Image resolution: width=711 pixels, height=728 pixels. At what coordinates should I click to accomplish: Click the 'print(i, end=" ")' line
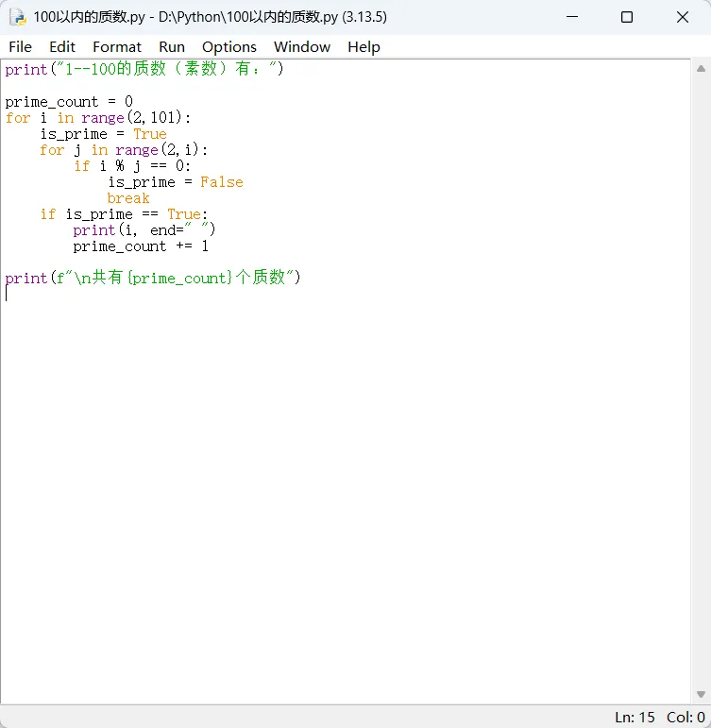(x=144, y=230)
